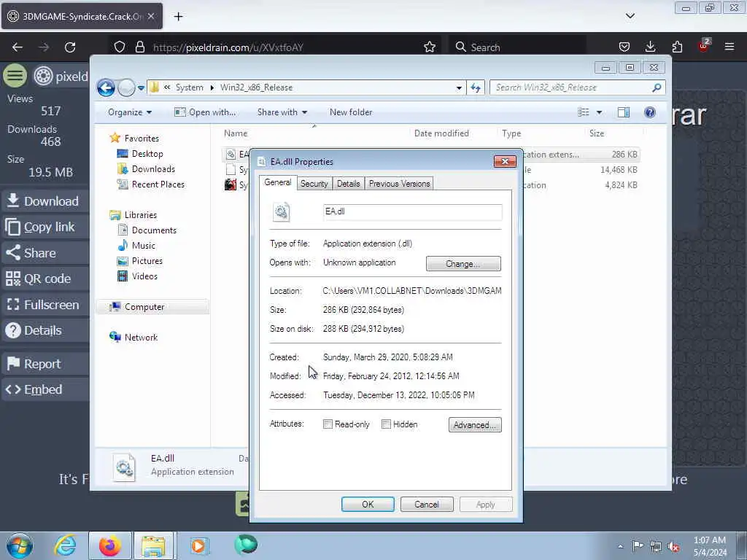Open the Videos library
This screenshot has width=747, height=560.
click(x=144, y=276)
